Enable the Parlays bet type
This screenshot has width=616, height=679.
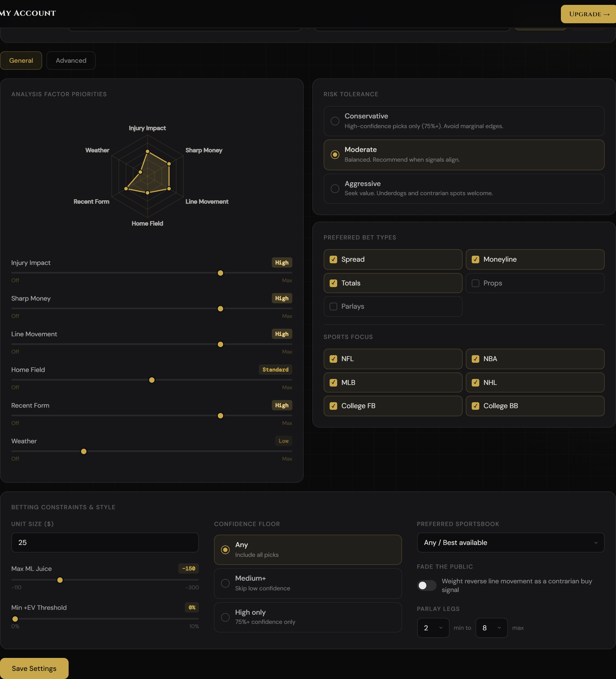pyautogui.click(x=393, y=307)
